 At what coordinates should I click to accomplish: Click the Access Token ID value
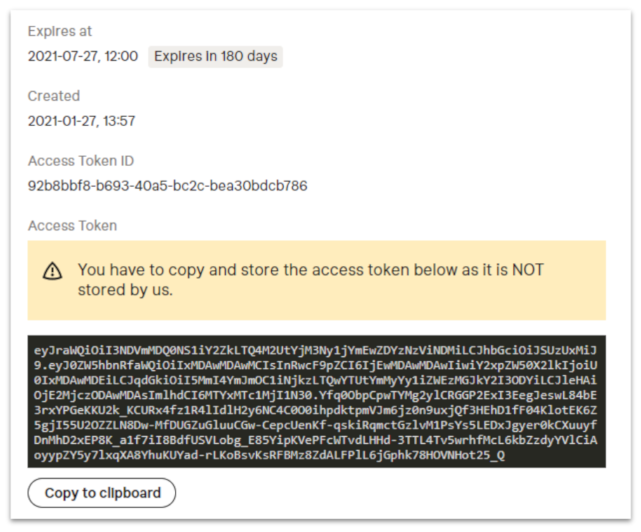168,186
